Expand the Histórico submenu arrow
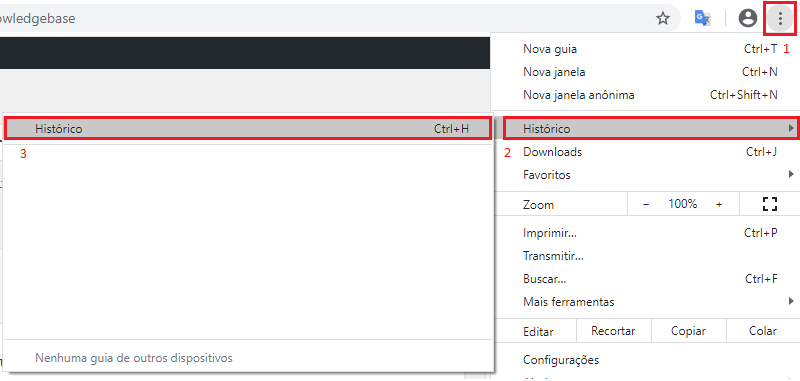The height and width of the screenshot is (381, 800). pos(791,128)
